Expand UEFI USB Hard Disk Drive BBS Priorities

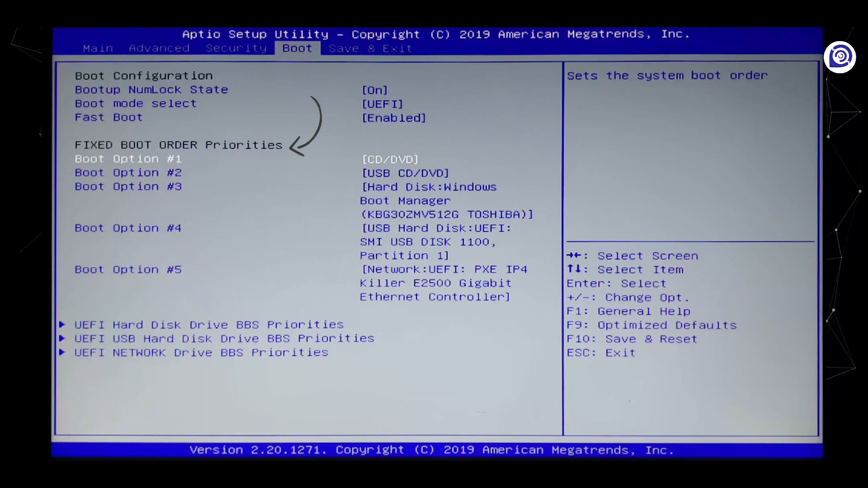click(x=224, y=338)
